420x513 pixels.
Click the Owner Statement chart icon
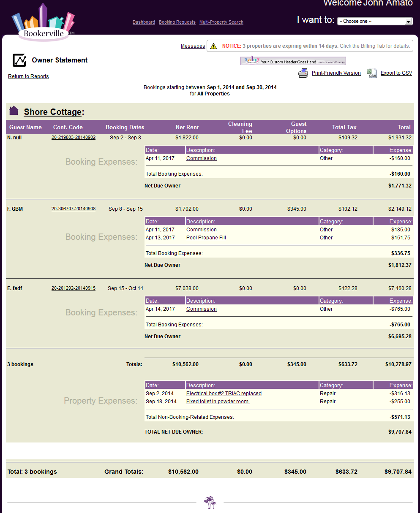coord(19,60)
